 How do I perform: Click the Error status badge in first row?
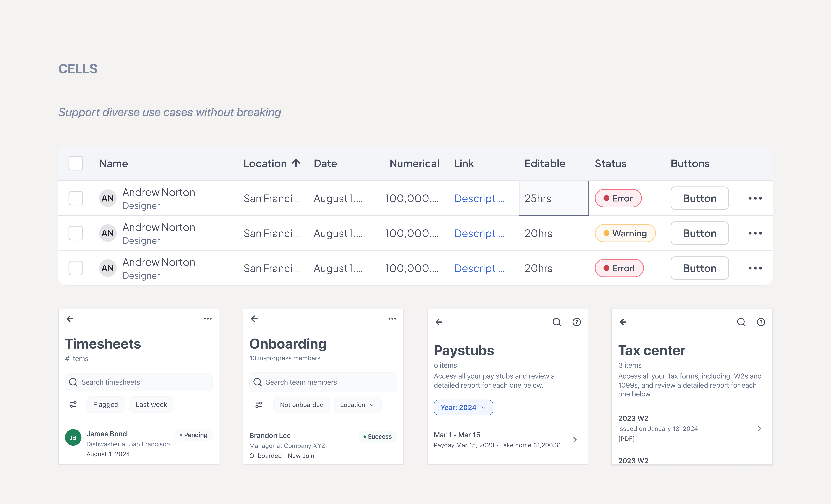pyautogui.click(x=618, y=198)
